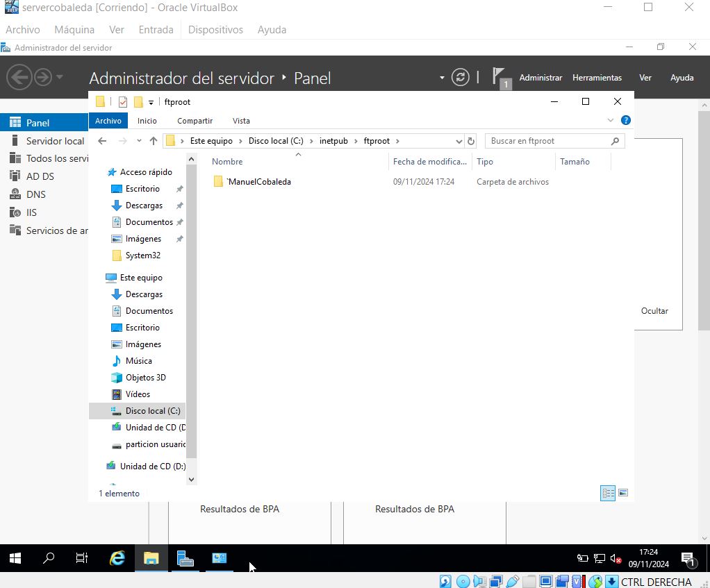Screen dimensions: 710x588
Task: Switch to large icons view
Action: (623, 494)
